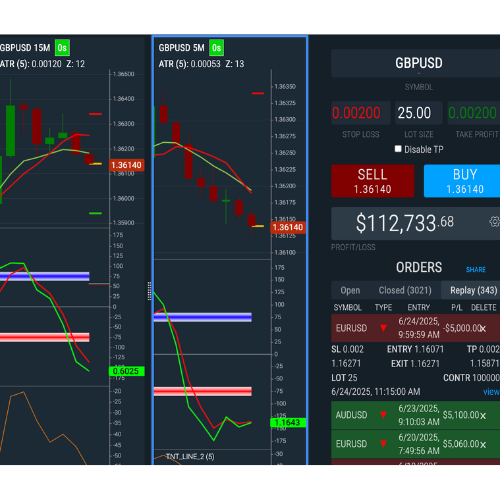Click the 1.36140 price tag on 15M chart
500x500 pixels.
pyautogui.click(x=126, y=165)
